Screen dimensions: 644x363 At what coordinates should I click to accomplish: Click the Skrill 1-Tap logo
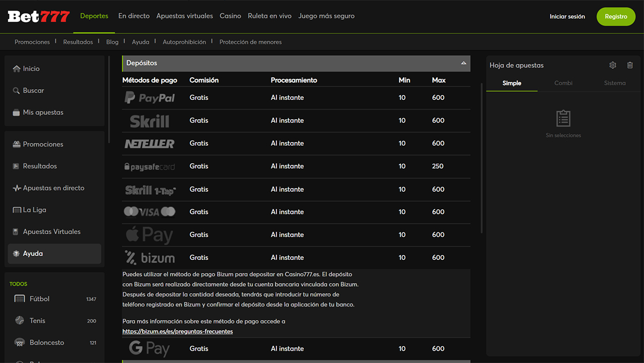click(150, 190)
